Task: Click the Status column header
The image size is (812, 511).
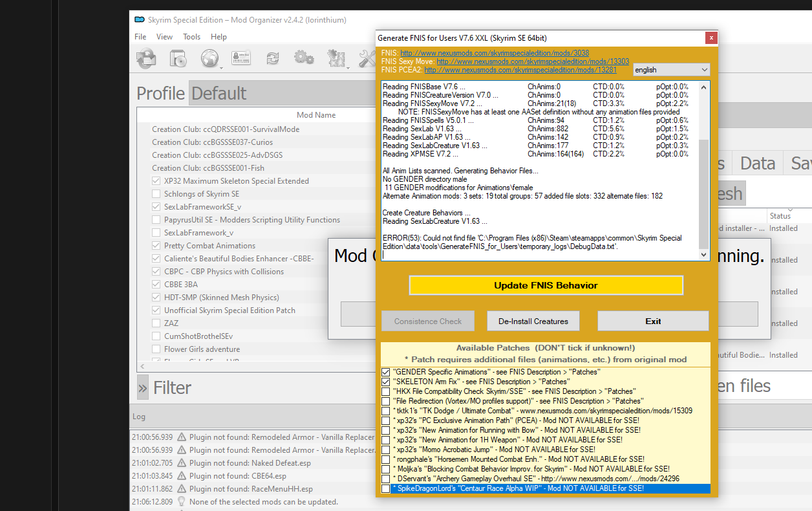Action: click(780, 216)
